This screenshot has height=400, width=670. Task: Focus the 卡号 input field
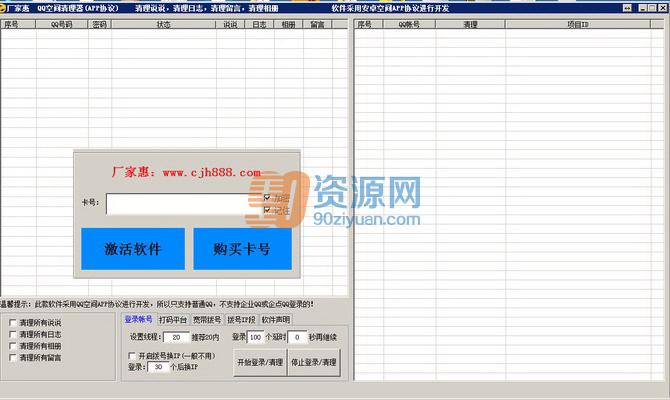tap(183, 204)
